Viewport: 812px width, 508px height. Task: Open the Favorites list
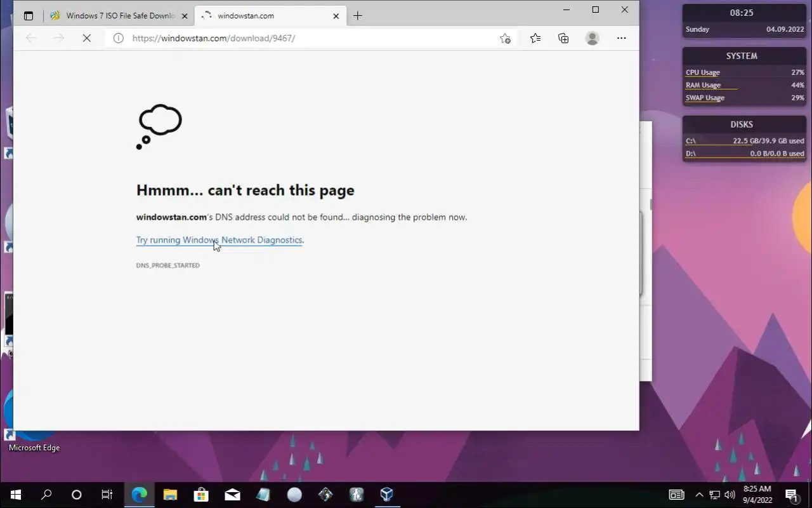point(535,38)
